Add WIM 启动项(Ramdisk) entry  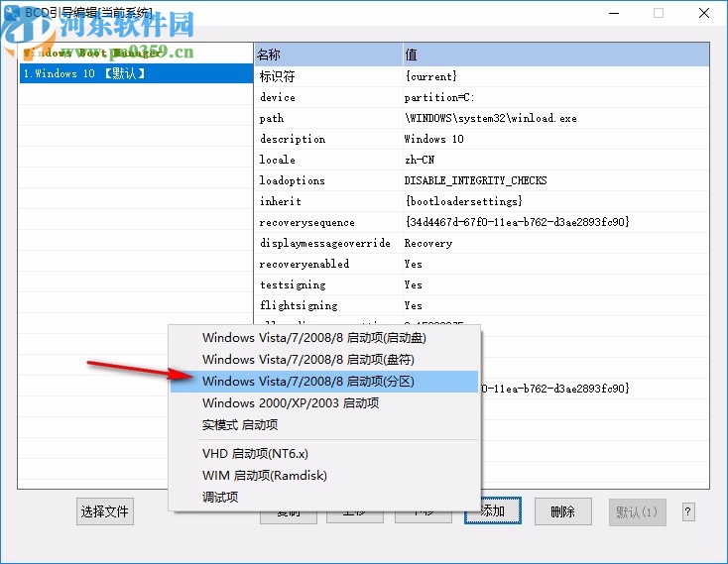click(x=324, y=476)
